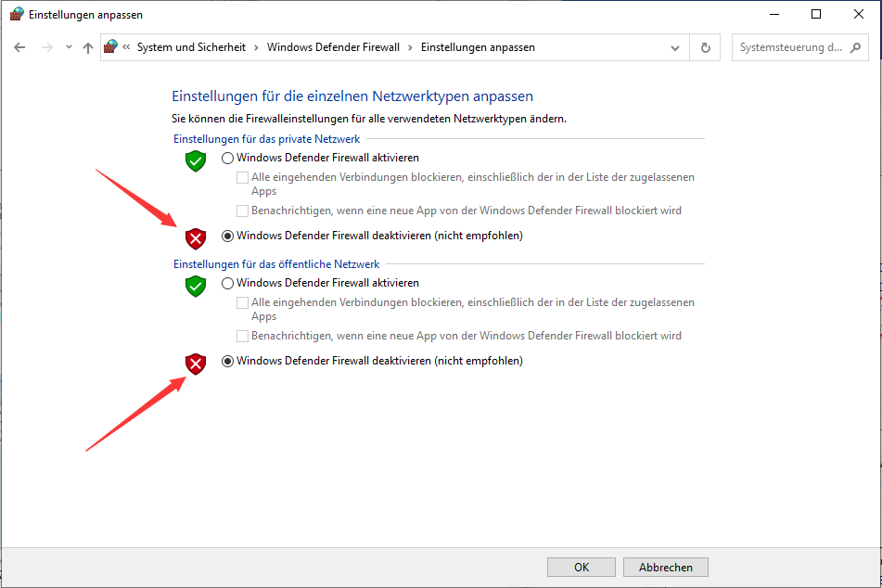Image resolution: width=882 pixels, height=588 pixels.
Task: Open the System und Sicherheit breadcrumb
Action: point(191,47)
